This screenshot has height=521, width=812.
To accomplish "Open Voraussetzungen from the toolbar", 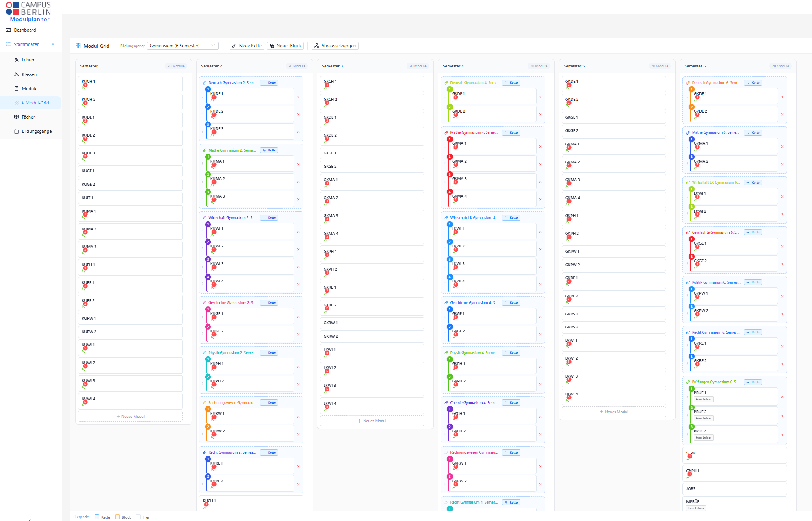I will coord(335,46).
